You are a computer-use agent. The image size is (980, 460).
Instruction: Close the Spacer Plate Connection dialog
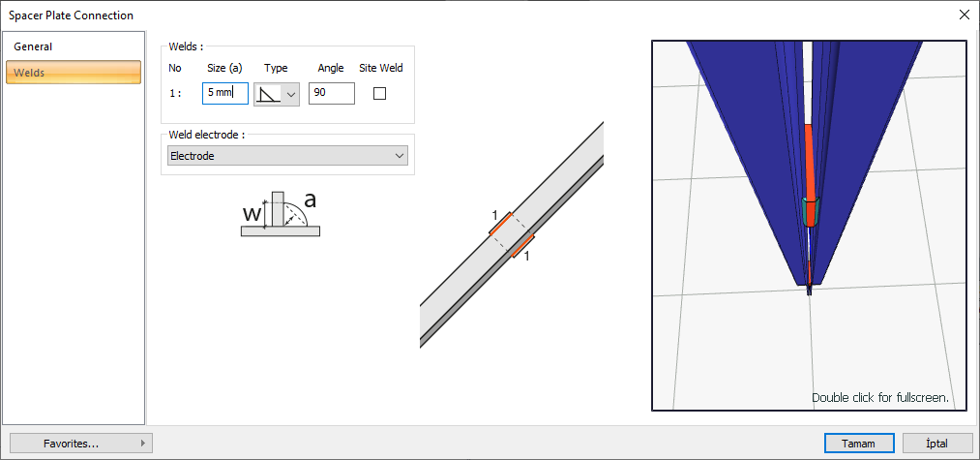[964, 15]
